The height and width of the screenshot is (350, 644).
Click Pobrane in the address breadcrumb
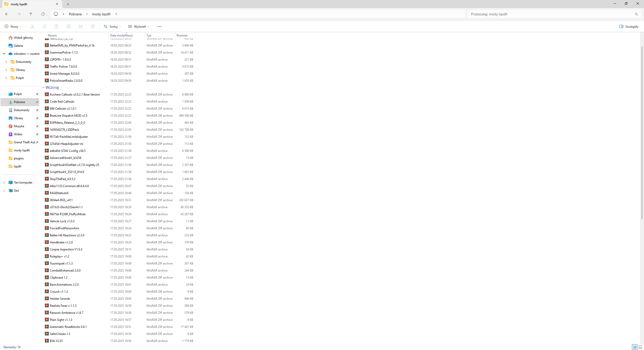[75, 14]
